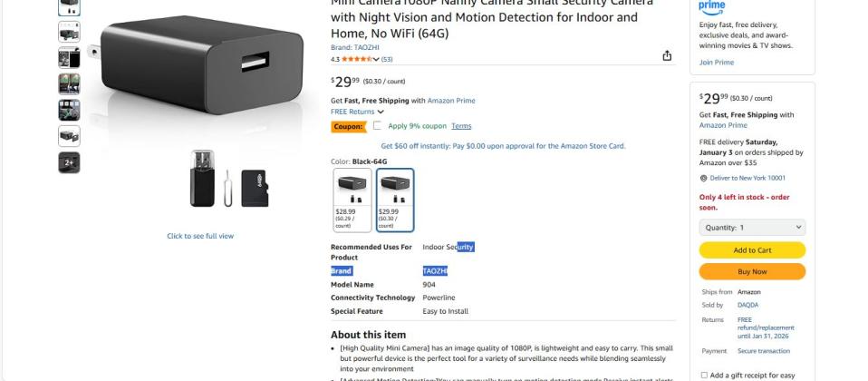
Task: Select the $28.99 color variant swatch
Action: point(352,200)
